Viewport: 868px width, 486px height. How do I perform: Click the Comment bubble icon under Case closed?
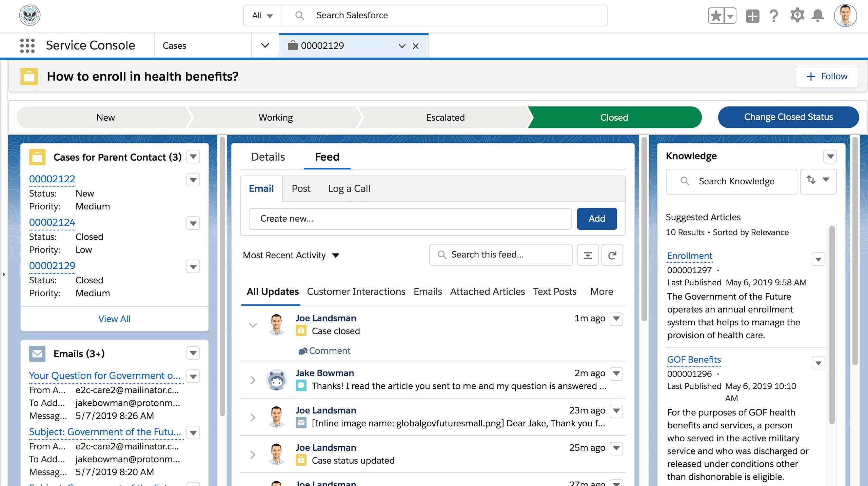[303, 351]
